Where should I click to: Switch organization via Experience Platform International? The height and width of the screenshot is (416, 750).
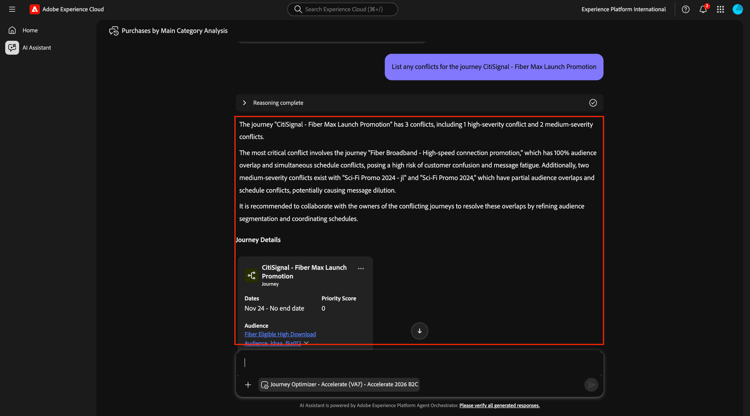coord(623,9)
